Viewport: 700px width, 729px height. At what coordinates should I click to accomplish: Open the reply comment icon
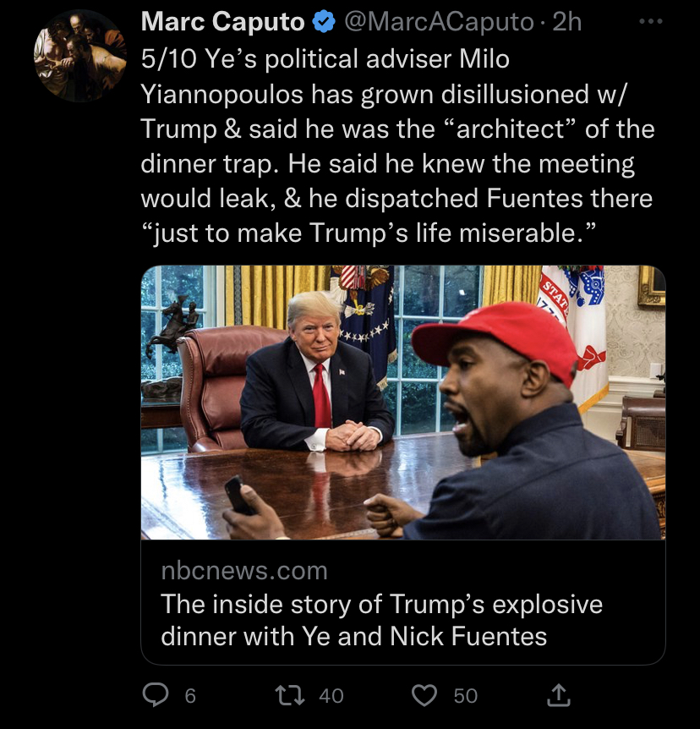[156, 695]
